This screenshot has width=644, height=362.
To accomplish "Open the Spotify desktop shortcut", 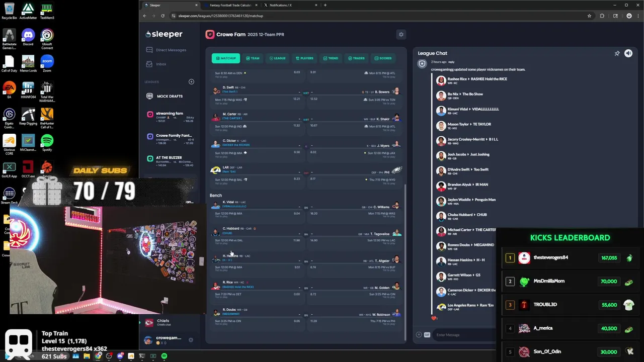I will click(x=47, y=142).
